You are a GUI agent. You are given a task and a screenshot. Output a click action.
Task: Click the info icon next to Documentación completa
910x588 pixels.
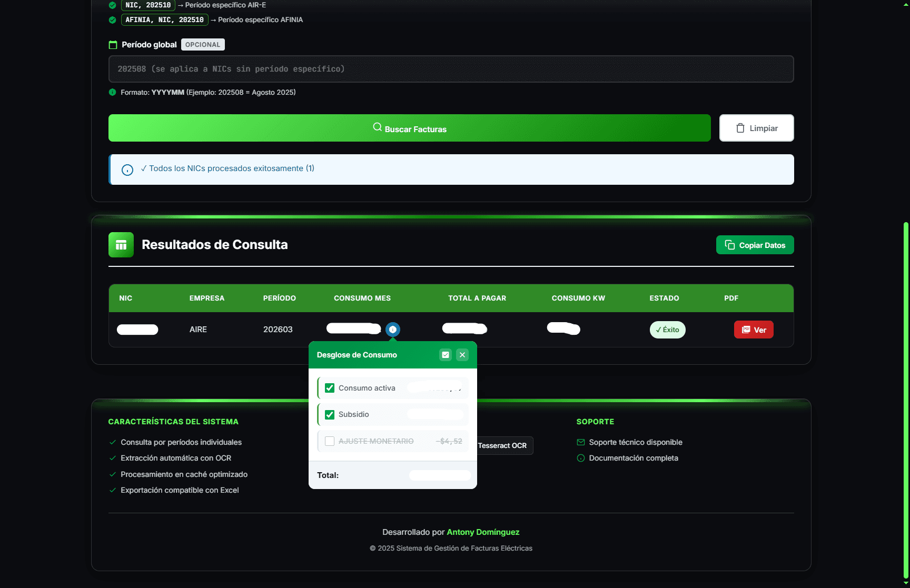581,458
